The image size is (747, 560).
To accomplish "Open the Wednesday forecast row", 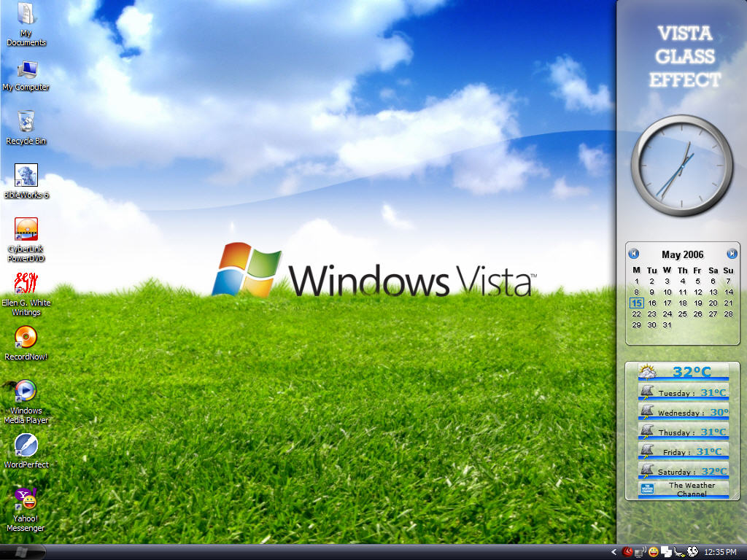I will (683, 412).
